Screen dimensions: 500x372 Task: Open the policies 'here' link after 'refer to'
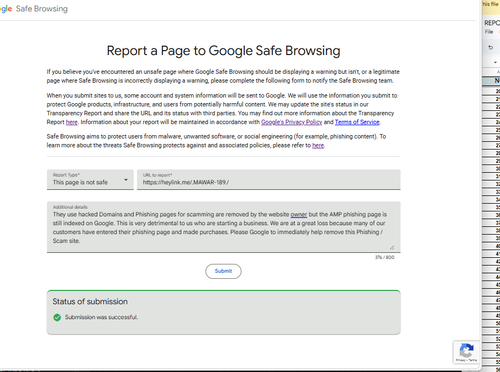tap(318, 145)
